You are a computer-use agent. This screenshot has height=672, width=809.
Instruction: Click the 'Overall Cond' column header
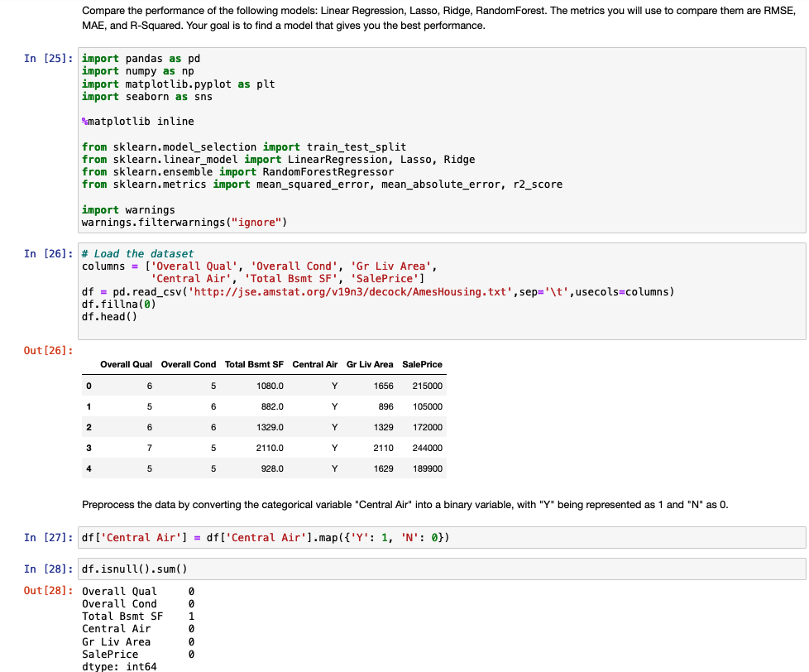click(x=189, y=364)
